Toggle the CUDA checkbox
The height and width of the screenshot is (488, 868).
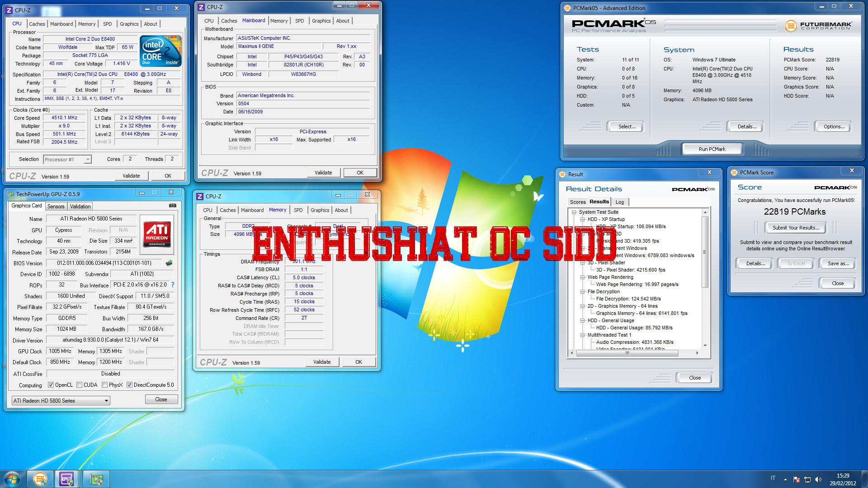pos(80,385)
